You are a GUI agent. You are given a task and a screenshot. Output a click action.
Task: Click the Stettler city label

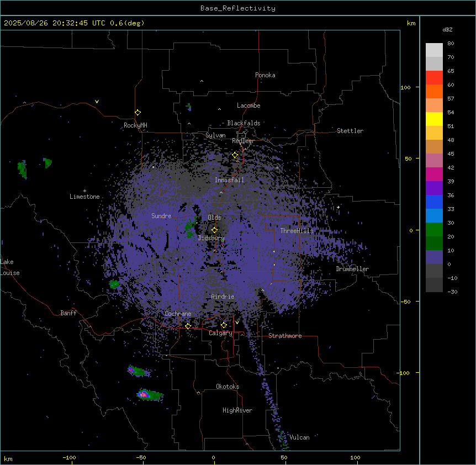(350, 131)
